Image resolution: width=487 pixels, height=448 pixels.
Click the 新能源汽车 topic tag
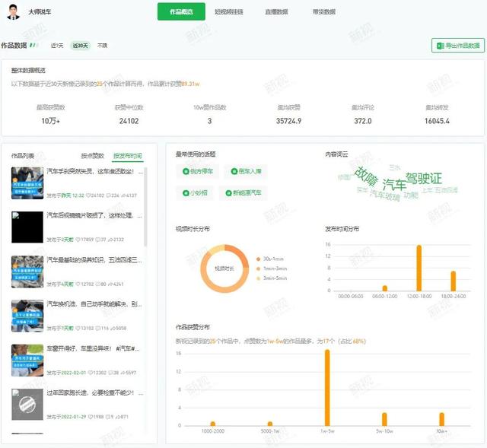click(x=243, y=193)
